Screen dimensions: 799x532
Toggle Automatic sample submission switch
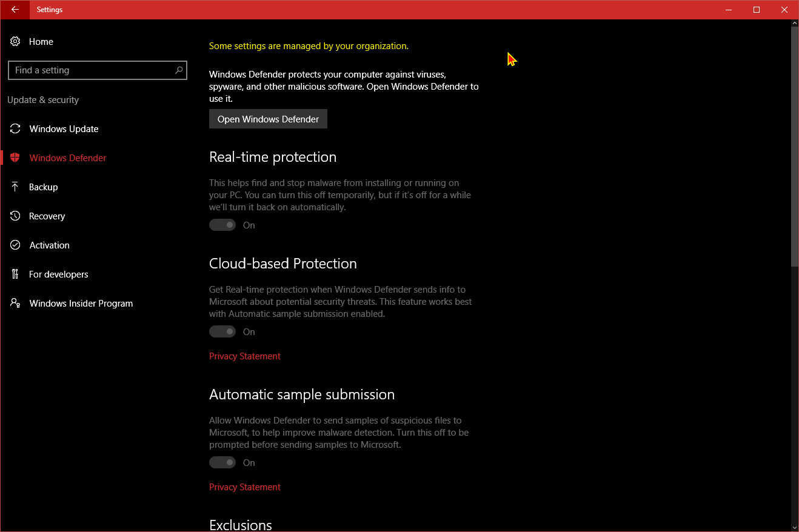pos(222,462)
